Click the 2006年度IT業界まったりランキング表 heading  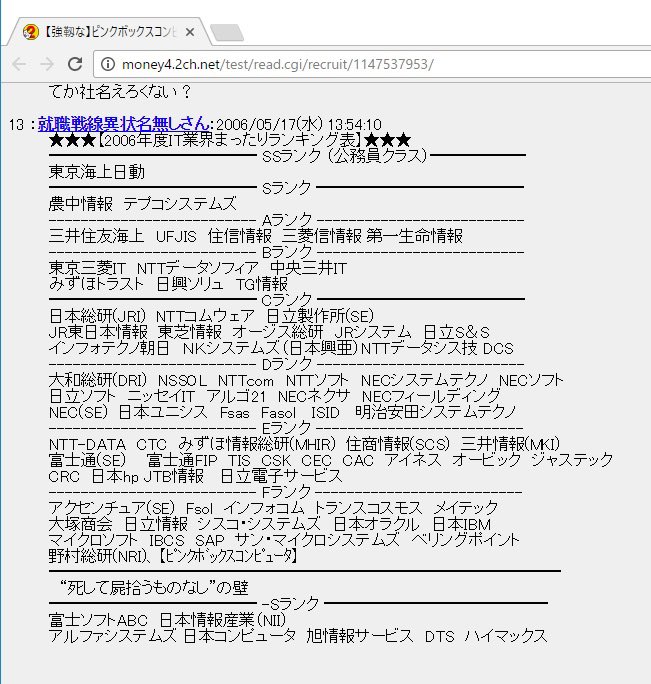tap(230, 140)
